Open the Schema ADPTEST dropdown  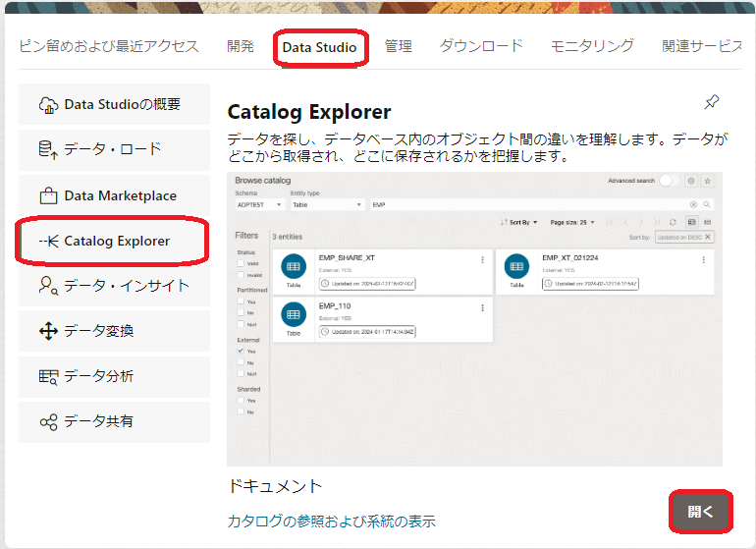click(259, 205)
